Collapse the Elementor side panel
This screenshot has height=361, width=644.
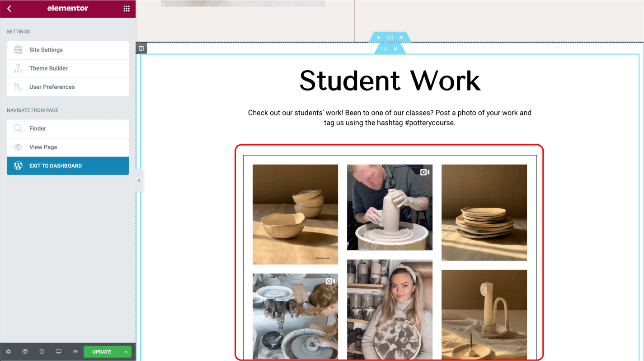tap(139, 180)
